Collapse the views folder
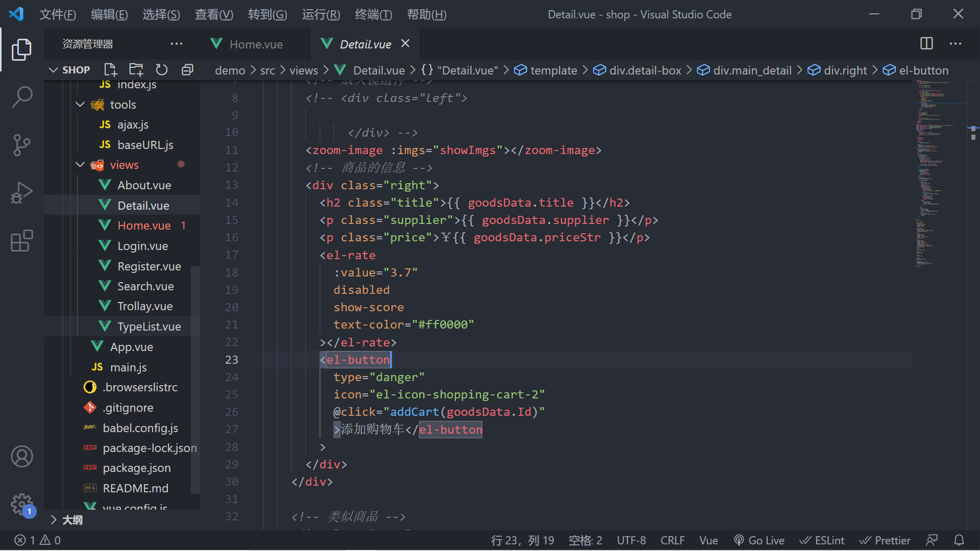This screenshot has height=551, width=980. pyautogui.click(x=80, y=165)
